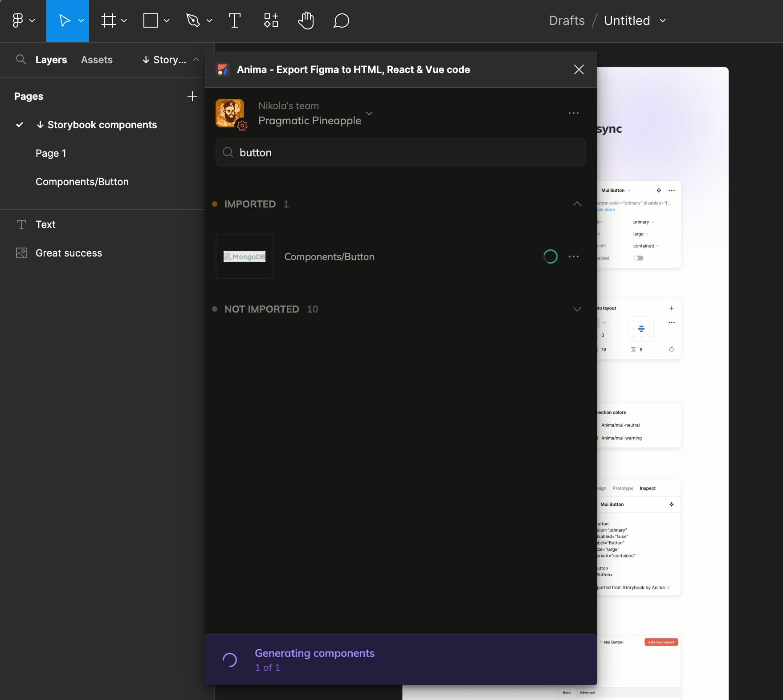Collapse the IMPORTED section
The image size is (783, 700).
[x=577, y=204]
